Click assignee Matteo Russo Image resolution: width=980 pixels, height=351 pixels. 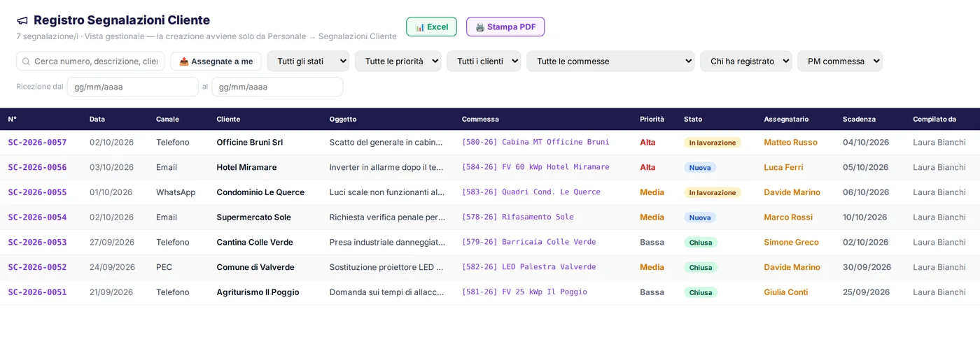(790, 143)
